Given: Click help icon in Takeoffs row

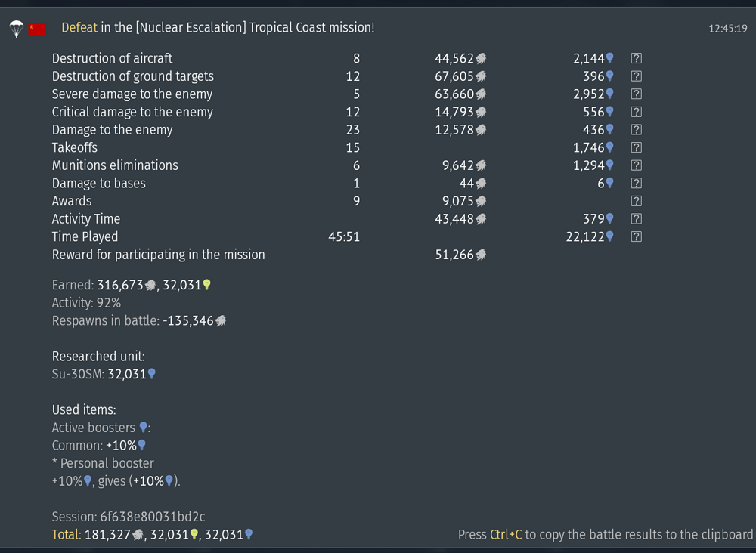Looking at the screenshot, I should (636, 147).
